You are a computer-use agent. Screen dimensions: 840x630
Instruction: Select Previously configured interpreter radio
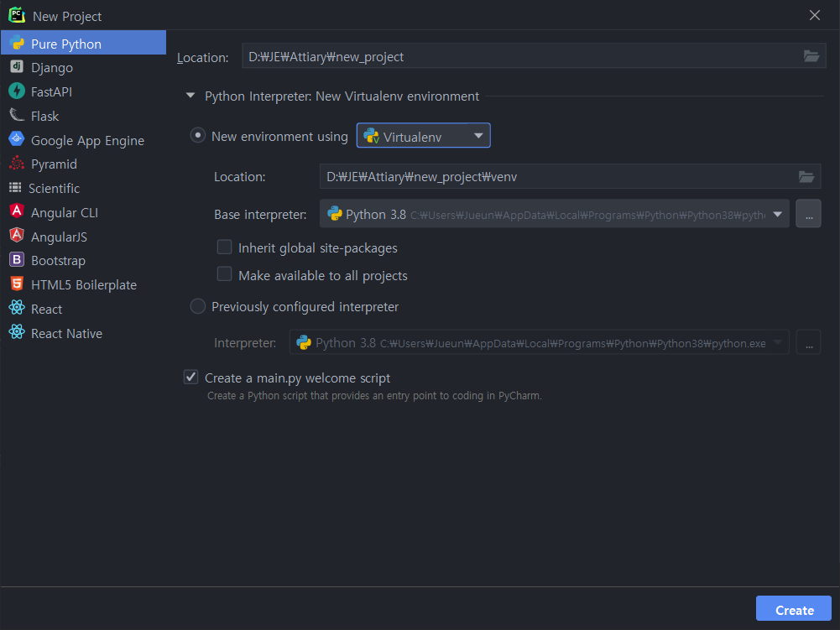(198, 306)
